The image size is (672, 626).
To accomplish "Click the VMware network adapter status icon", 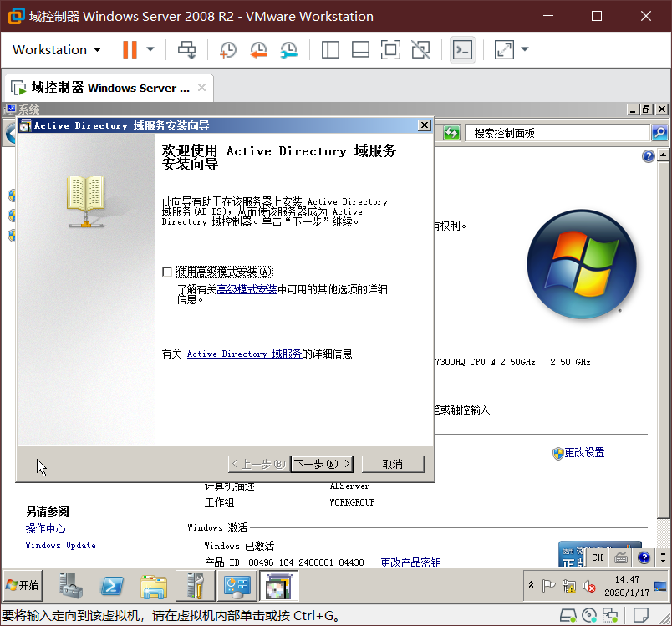I will [610, 616].
